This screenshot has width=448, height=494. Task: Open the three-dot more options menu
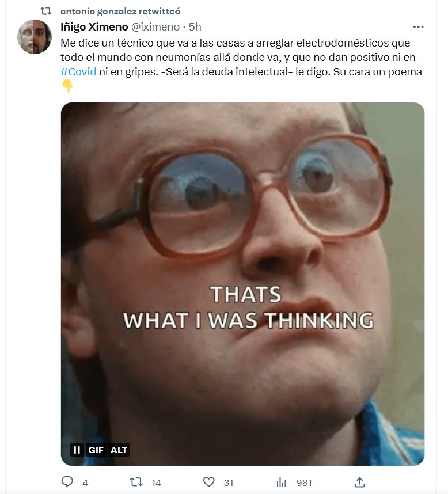(418, 27)
